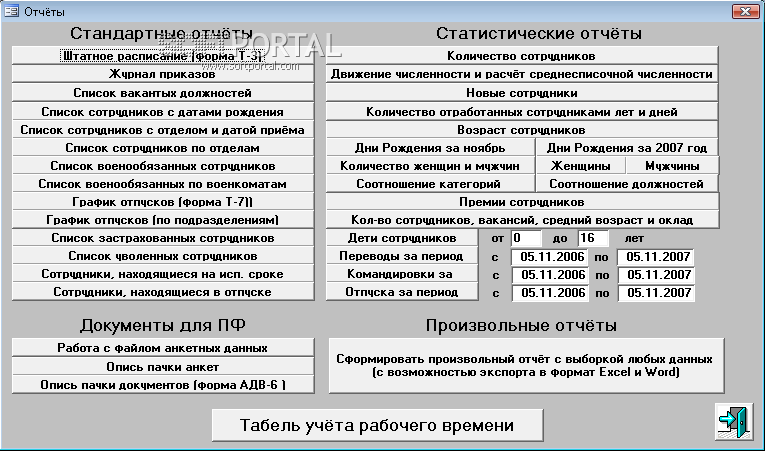This screenshot has height=451, width=765.
Task: Open Список сотрудников с отделом и датой приёма
Action: pyautogui.click(x=163, y=130)
